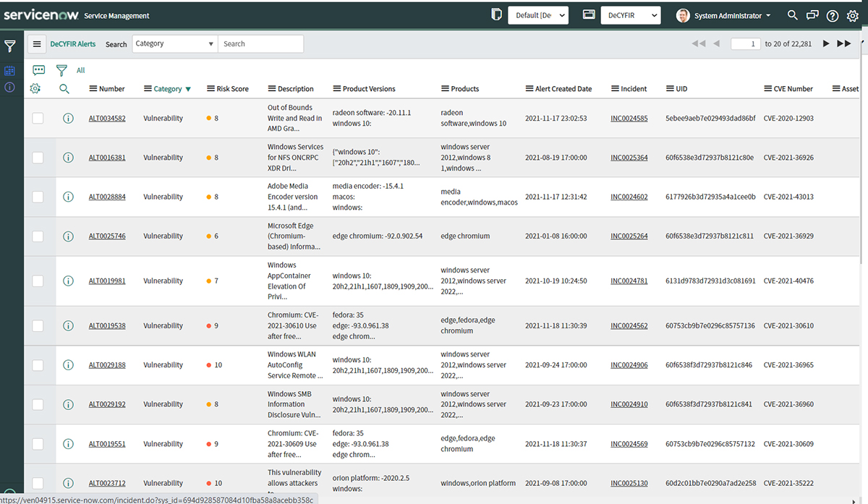Screen dimensions: 868x504
Task: Open global search magnifier in header
Action: tap(793, 15)
